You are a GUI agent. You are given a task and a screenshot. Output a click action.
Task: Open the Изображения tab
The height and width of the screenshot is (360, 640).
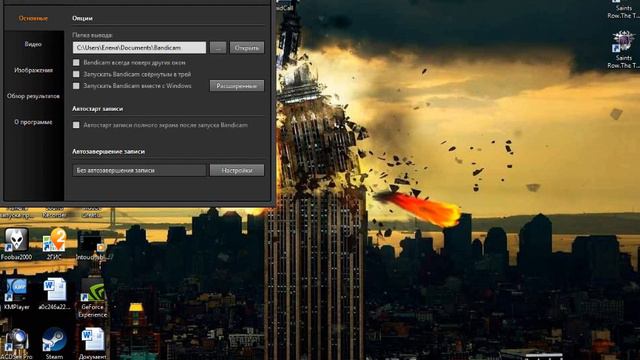pyautogui.click(x=33, y=70)
